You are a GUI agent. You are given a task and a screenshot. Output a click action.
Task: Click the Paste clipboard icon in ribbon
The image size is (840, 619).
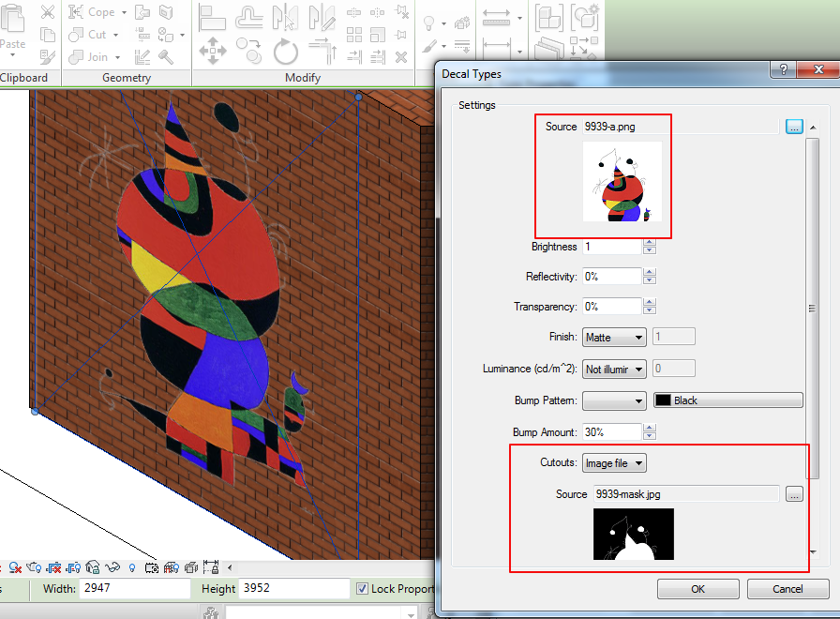tap(12, 19)
